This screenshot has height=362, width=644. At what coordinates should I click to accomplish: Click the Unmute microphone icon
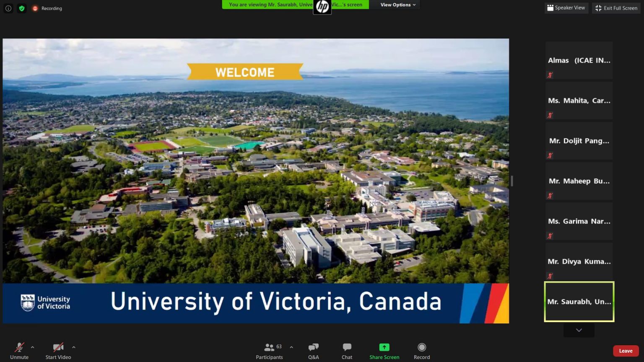pos(19,347)
